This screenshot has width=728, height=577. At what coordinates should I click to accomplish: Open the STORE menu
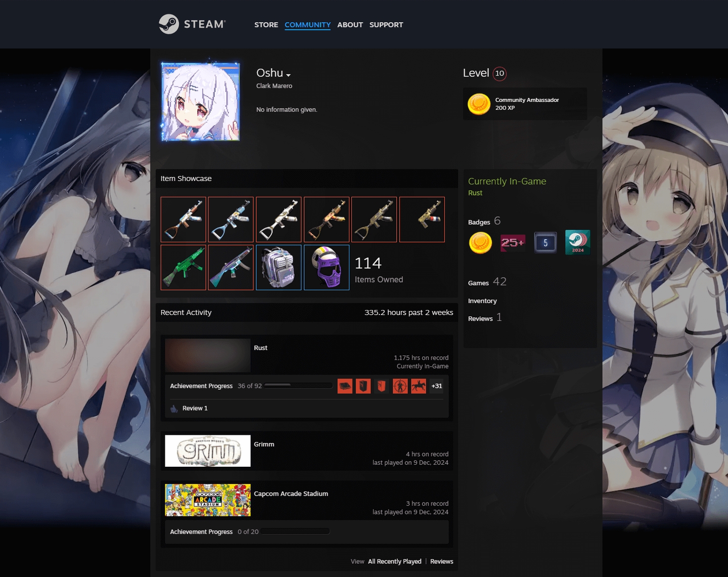click(x=266, y=25)
